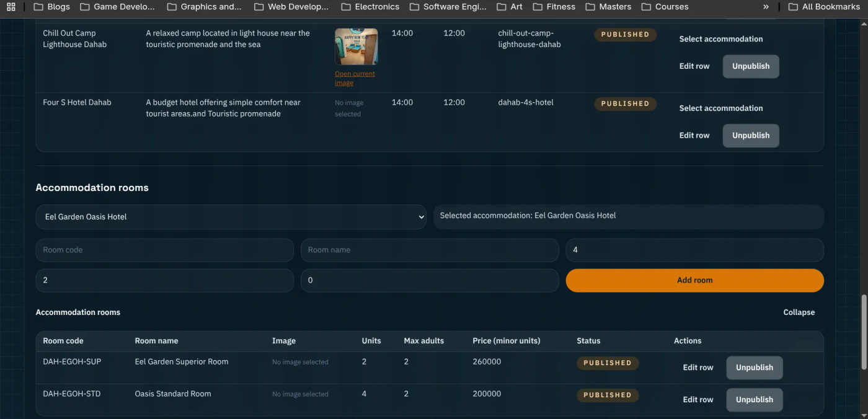
Task: Show more bookmarks via double chevron
Action: (x=766, y=7)
